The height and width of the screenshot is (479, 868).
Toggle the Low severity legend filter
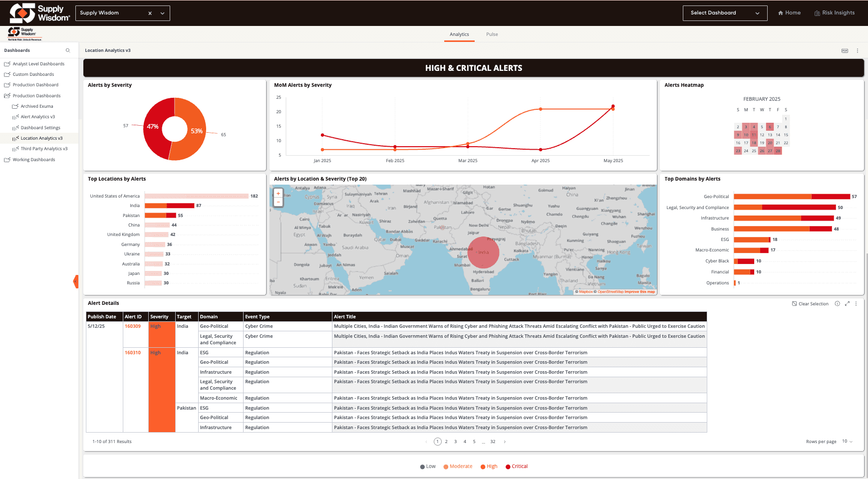pyautogui.click(x=428, y=467)
